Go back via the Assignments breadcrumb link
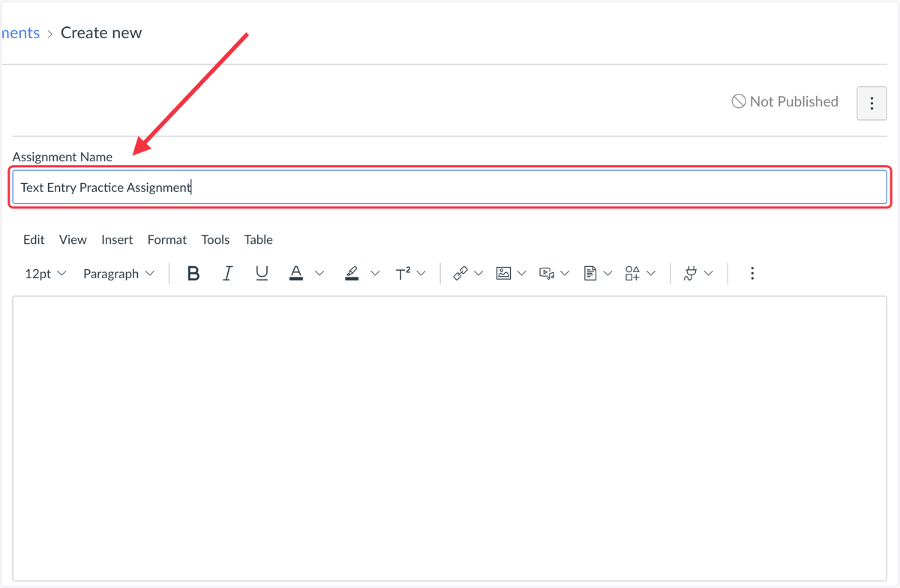Viewport: 900px width, 588px height. (20, 33)
